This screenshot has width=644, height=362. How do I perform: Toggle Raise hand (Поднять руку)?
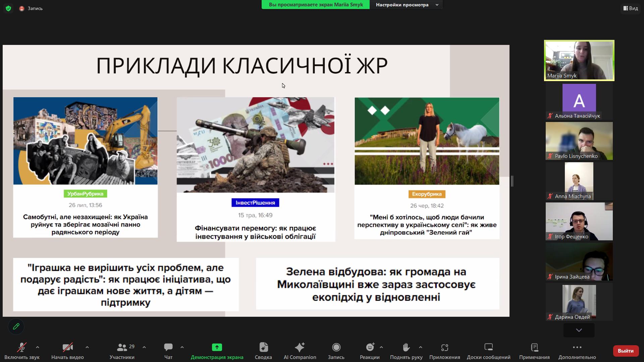pyautogui.click(x=406, y=347)
